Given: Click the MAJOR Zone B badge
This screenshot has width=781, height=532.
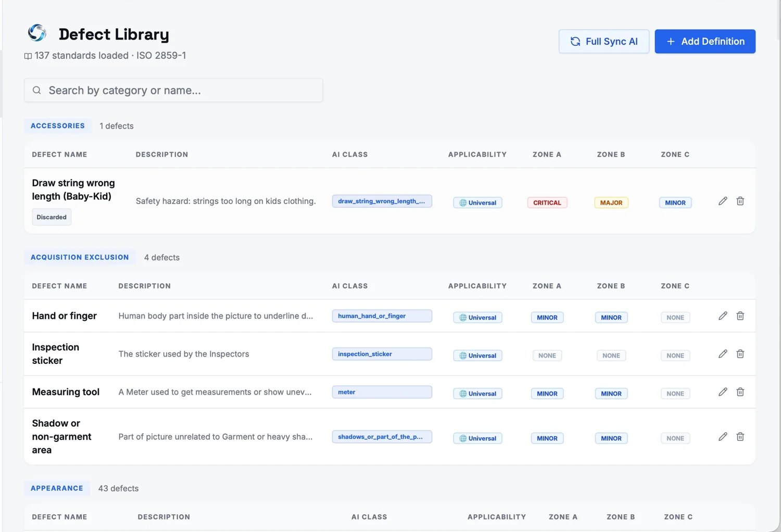Looking at the screenshot, I should point(611,202).
